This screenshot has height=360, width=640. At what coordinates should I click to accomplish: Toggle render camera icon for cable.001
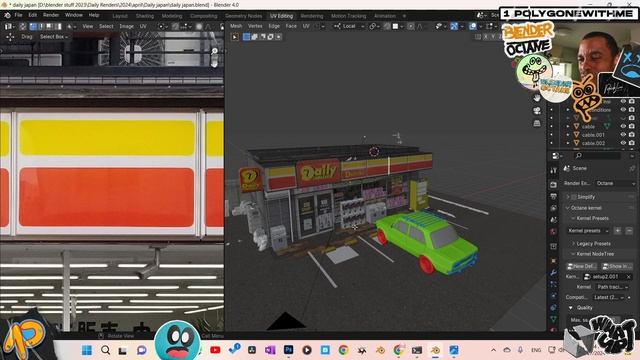632,135
